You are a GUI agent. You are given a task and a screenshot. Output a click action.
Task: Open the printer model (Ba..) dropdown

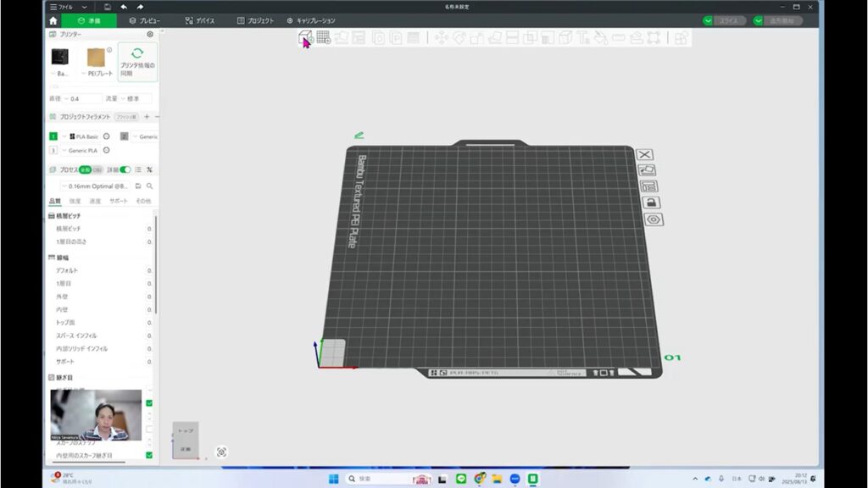point(60,61)
